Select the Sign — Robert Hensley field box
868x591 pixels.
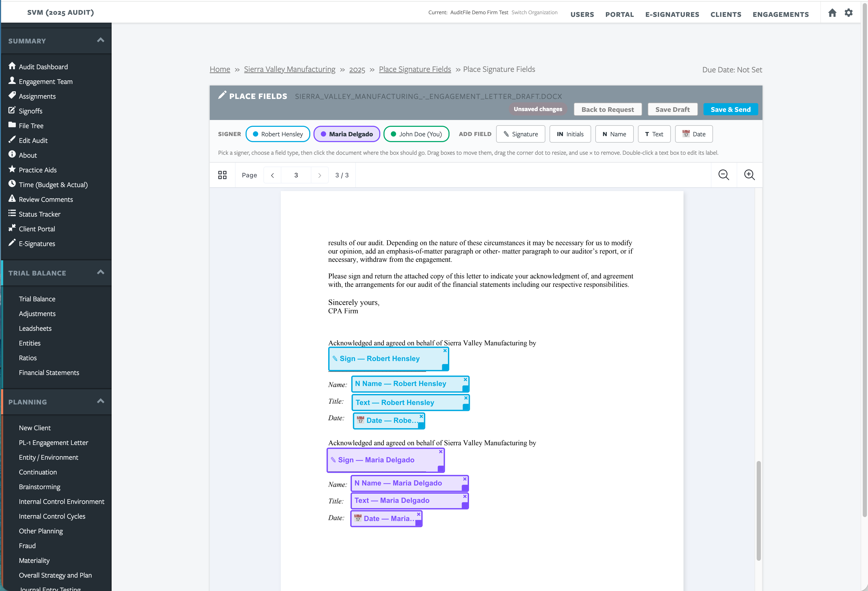coord(388,359)
